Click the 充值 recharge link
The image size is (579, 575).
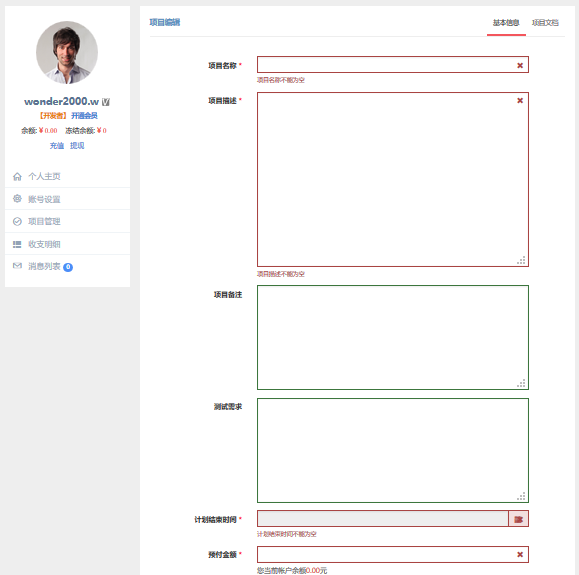pos(57,146)
